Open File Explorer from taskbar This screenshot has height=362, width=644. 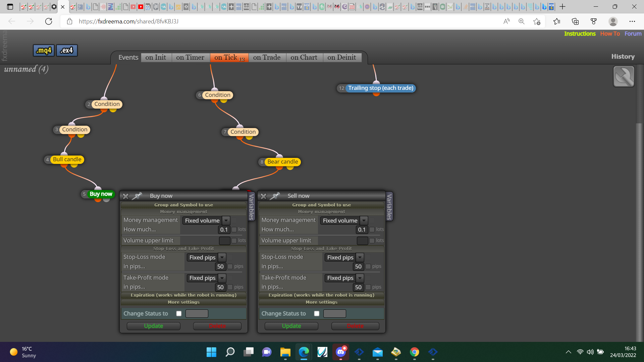(x=285, y=352)
